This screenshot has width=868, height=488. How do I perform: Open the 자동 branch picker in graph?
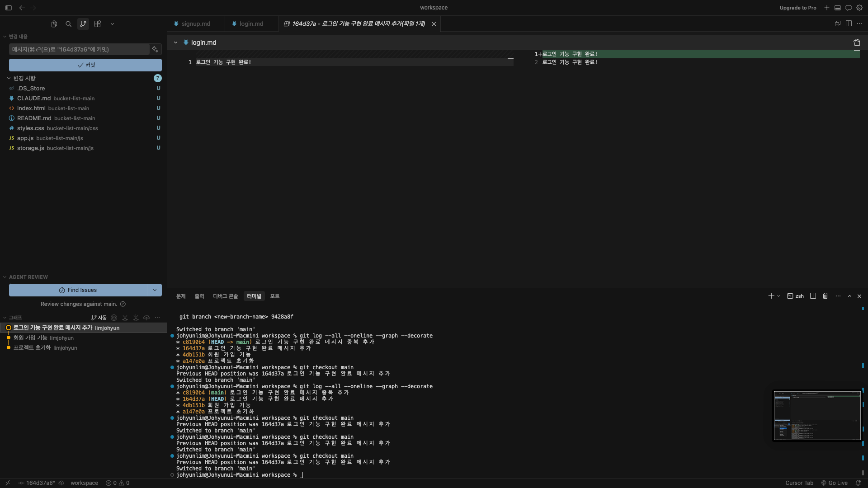(x=99, y=318)
